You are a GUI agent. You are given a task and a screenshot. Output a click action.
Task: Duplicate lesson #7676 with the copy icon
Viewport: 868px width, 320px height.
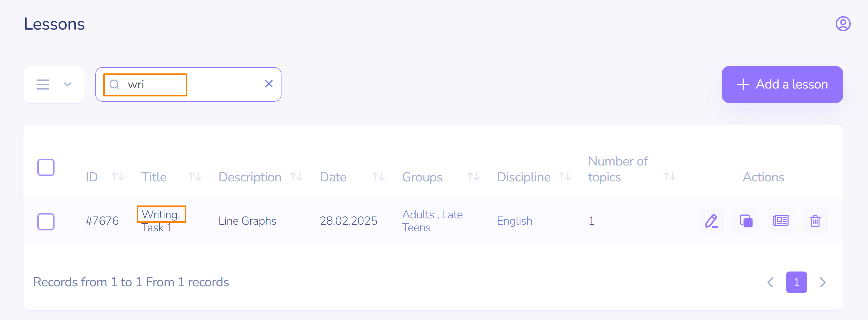(746, 221)
